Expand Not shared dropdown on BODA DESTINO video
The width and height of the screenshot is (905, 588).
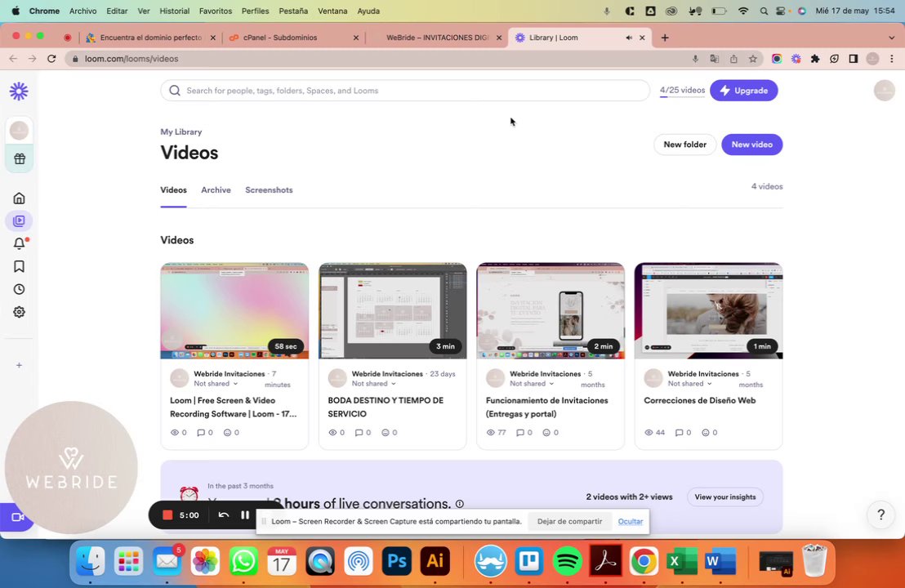tap(374, 384)
